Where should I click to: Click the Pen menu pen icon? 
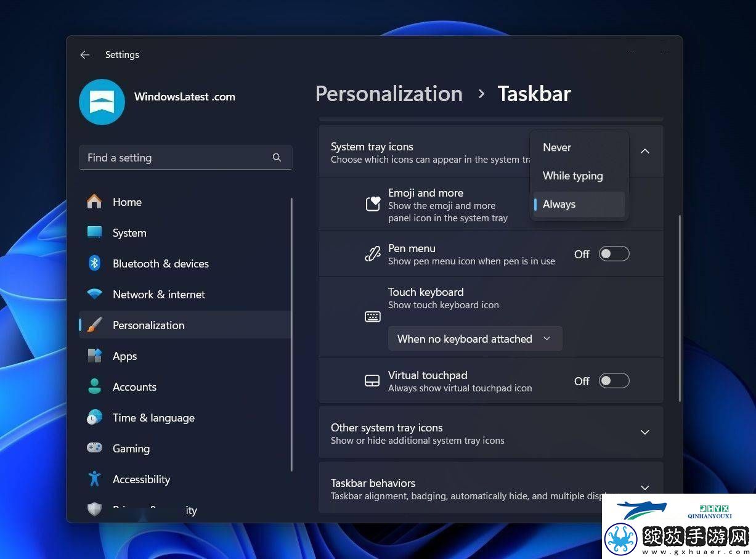pos(373,254)
